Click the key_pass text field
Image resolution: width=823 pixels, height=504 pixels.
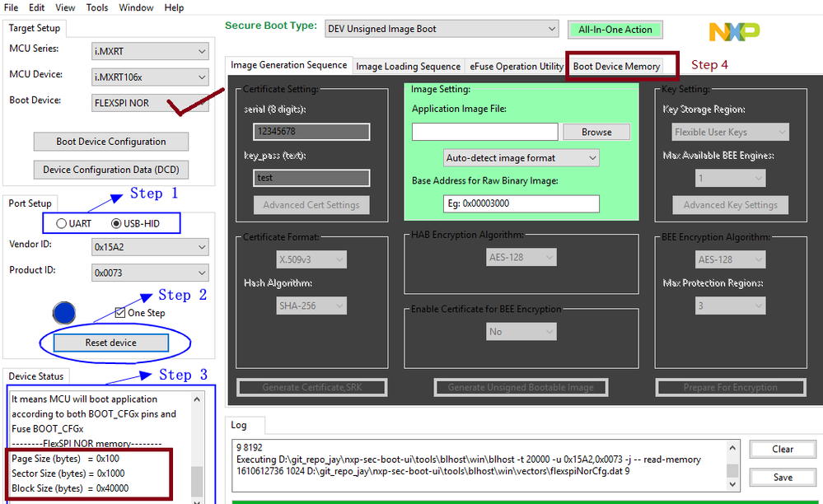click(311, 178)
